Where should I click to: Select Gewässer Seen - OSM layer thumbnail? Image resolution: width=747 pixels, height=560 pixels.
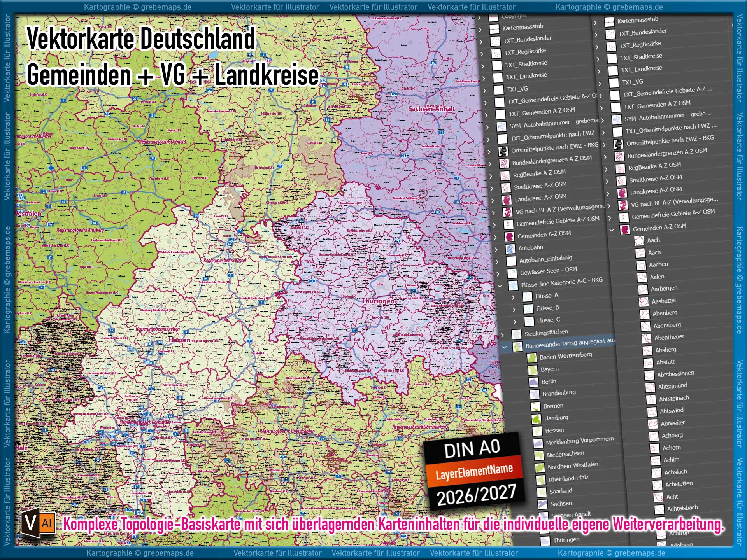click(512, 273)
